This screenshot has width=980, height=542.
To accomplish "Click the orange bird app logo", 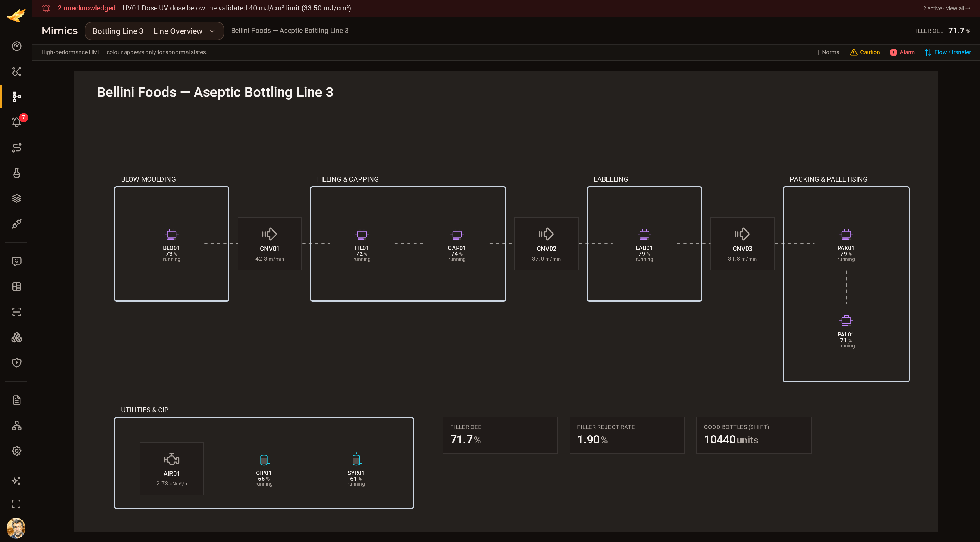I will [x=16, y=16].
